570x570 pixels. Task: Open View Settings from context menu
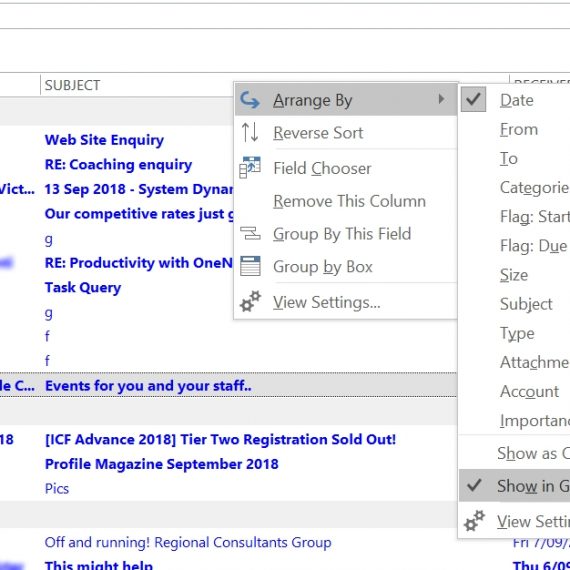pyautogui.click(x=345, y=302)
